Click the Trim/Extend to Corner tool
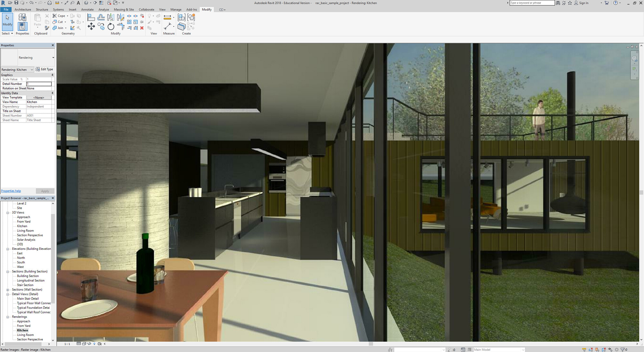The width and height of the screenshot is (644, 352). point(121,26)
